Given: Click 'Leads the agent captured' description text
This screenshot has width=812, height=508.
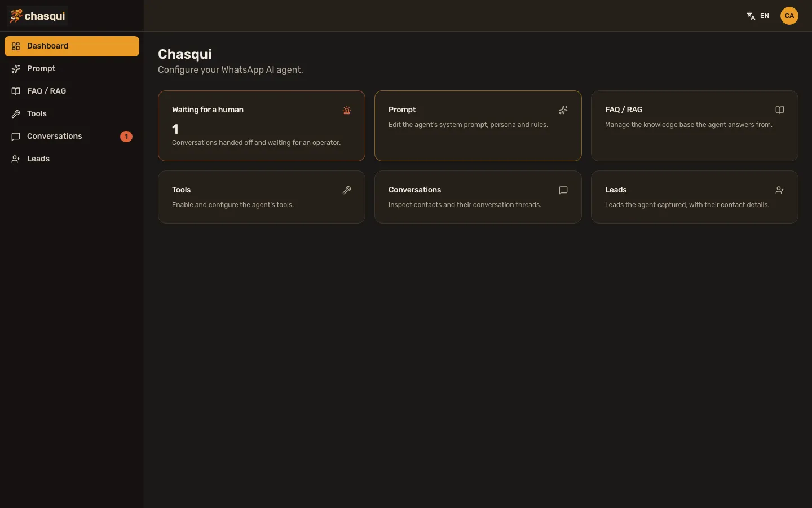Looking at the screenshot, I should tap(687, 205).
